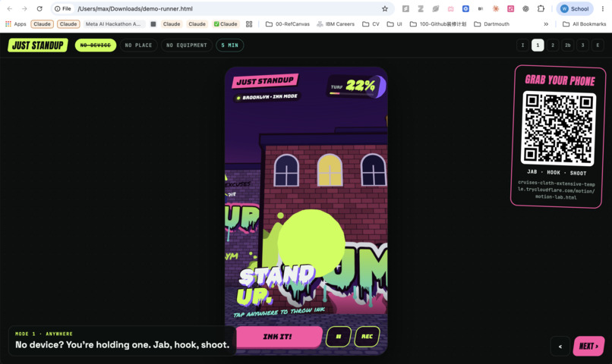
Task: Tap the green ink splat on the wall
Action: pyautogui.click(x=311, y=243)
